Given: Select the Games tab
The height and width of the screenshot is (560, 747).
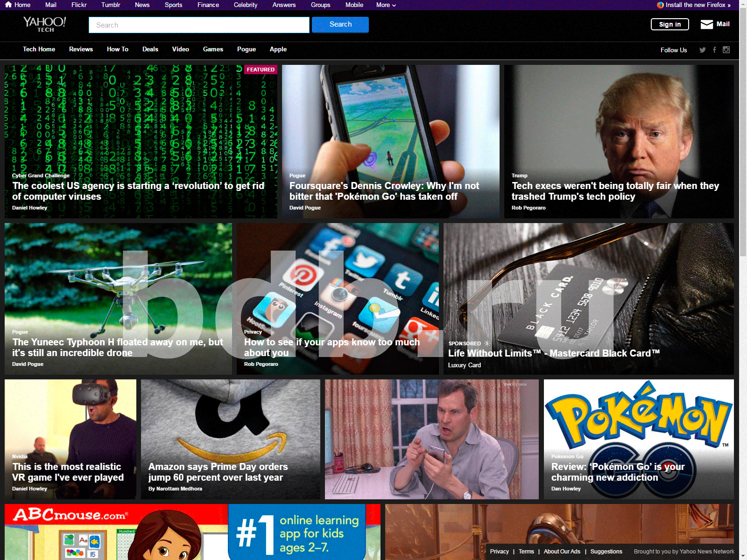Looking at the screenshot, I should click(213, 49).
